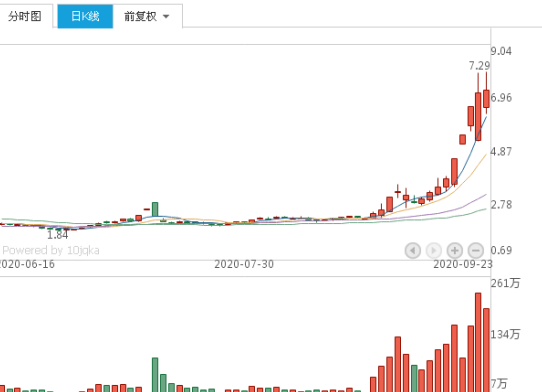Click the 261万 volume axis label
Screen dimensions: 542x392
505,283
